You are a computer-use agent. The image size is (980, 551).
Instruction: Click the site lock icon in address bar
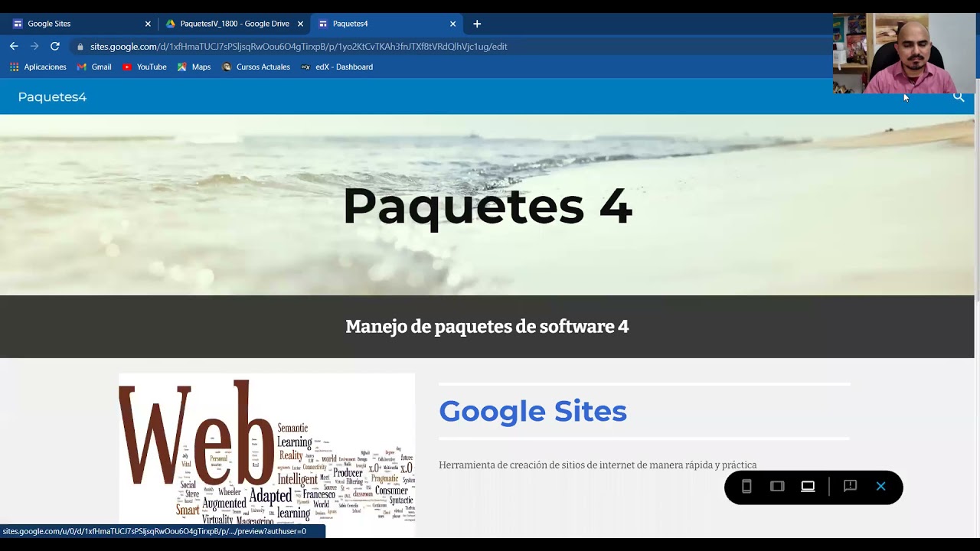[x=80, y=46]
